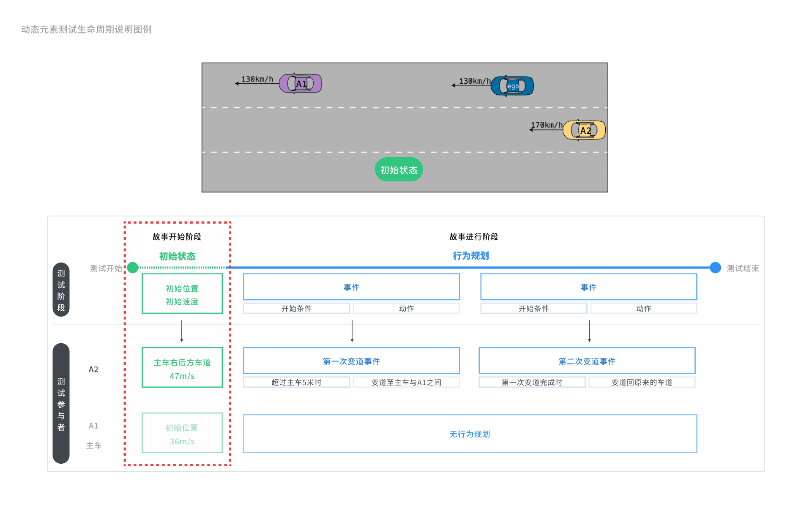
Task: Click the purple A1 car icon
Action: click(301, 83)
